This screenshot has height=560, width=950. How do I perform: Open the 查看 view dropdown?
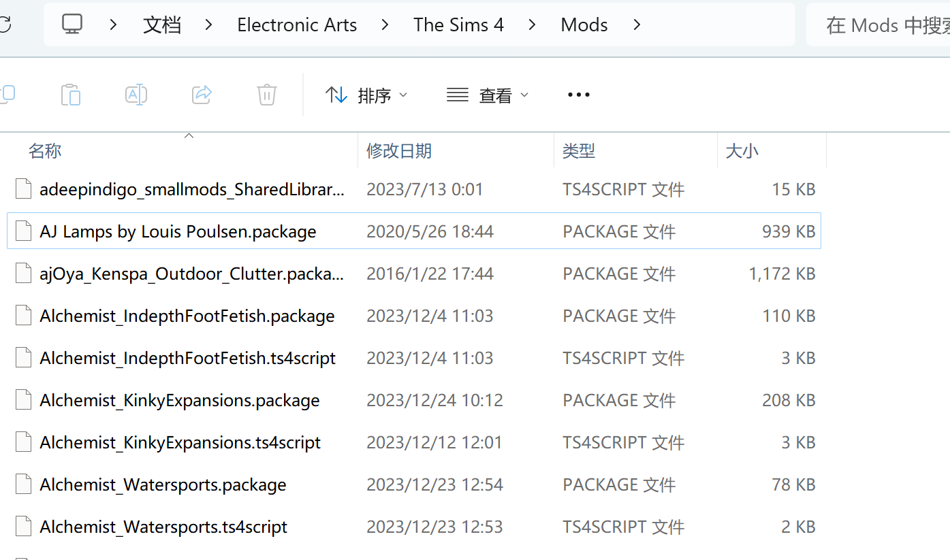tap(488, 95)
